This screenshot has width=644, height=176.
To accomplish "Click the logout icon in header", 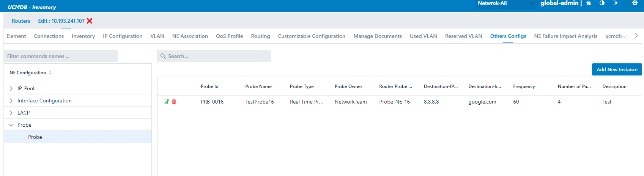I will tap(615, 3).
